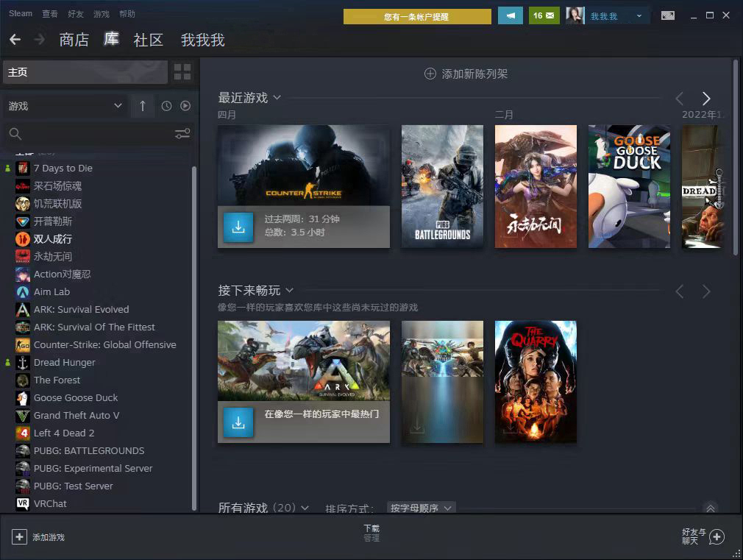
Task: Select the 库 tab
Action: click(111, 39)
